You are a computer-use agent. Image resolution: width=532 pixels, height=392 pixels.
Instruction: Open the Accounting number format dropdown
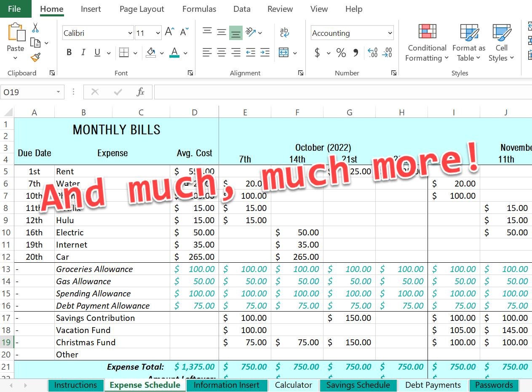(x=390, y=33)
